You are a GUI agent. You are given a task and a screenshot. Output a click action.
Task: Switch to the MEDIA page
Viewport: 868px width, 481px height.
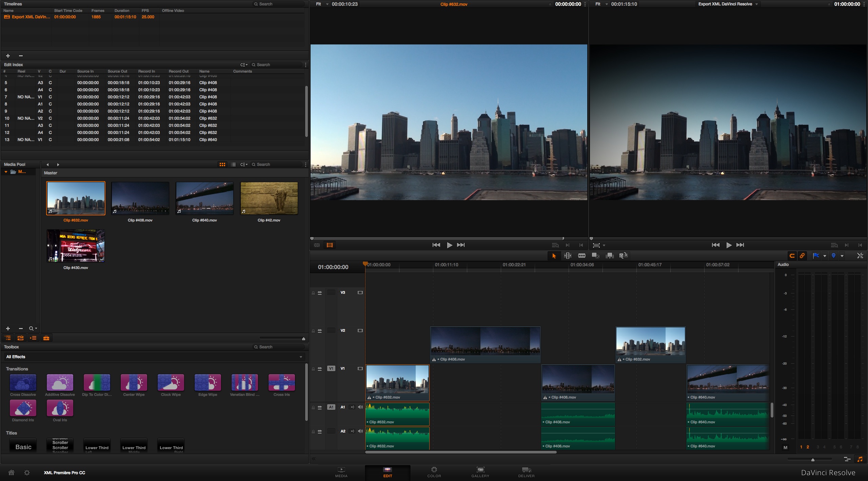point(341,472)
